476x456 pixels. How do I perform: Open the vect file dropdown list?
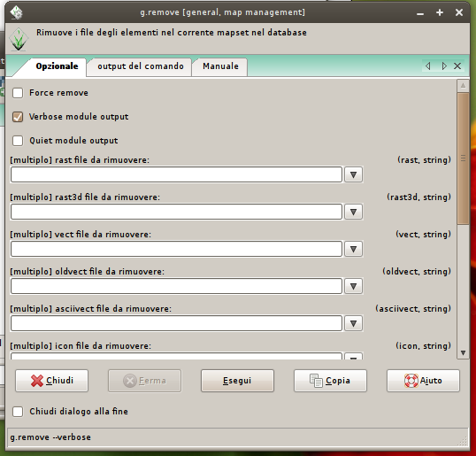[x=353, y=249]
